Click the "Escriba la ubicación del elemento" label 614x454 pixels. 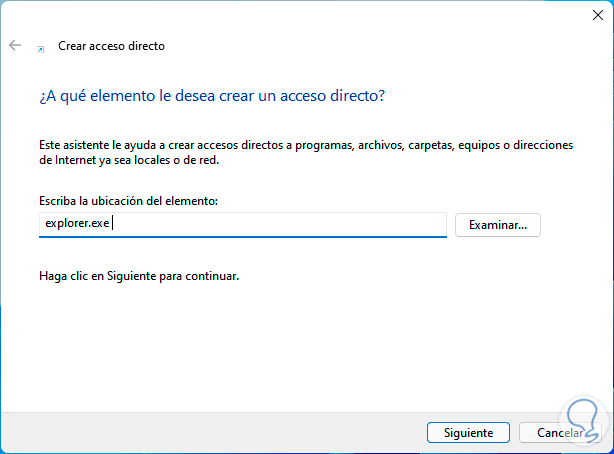click(x=128, y=201)
